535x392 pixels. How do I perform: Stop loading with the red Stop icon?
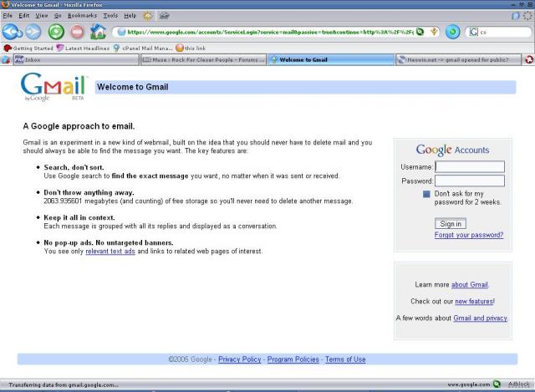(78, 32)
